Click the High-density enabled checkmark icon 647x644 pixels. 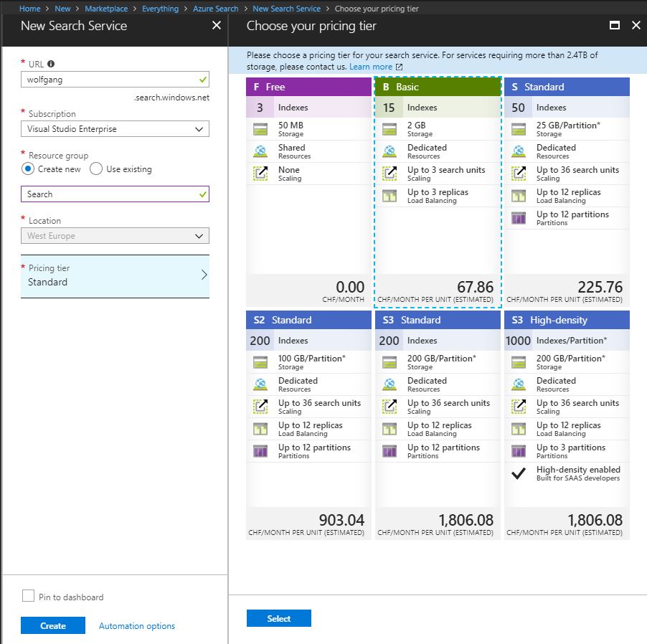(517, 473)
